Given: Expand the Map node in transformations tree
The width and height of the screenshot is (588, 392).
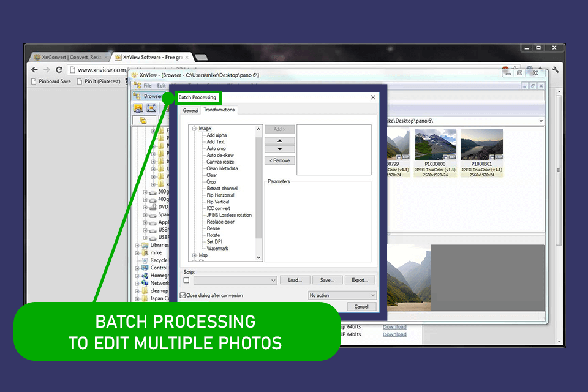Looking at the screenshot, I should [x=194, y=255].
